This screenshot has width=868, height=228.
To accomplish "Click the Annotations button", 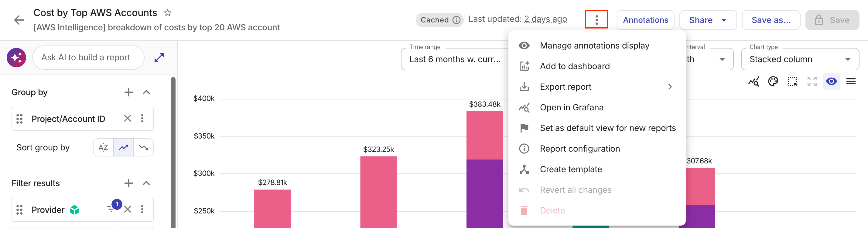I will 645,20.
